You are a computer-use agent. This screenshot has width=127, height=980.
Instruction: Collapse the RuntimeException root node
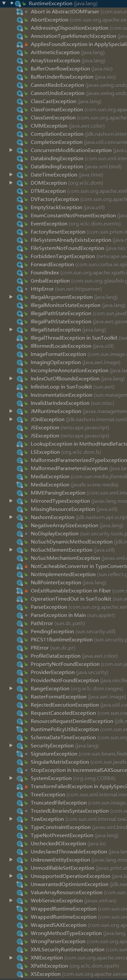(x=4, y=3)
